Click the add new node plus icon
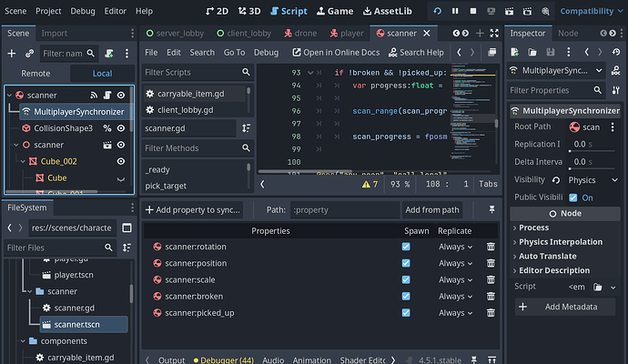Image resolution: width=628 pixels, height=364 pixels. click(x=13, y=54)
